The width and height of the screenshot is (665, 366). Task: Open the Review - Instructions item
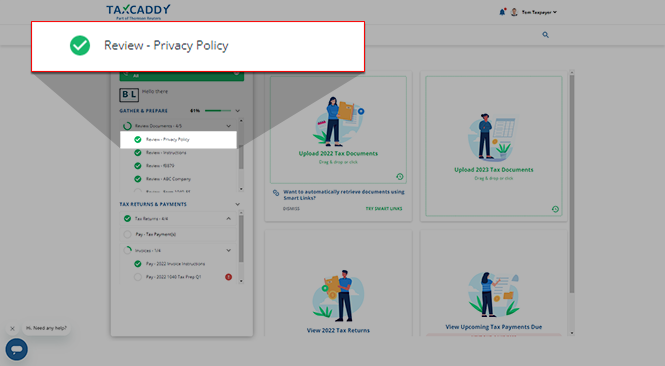click(166, 153)
